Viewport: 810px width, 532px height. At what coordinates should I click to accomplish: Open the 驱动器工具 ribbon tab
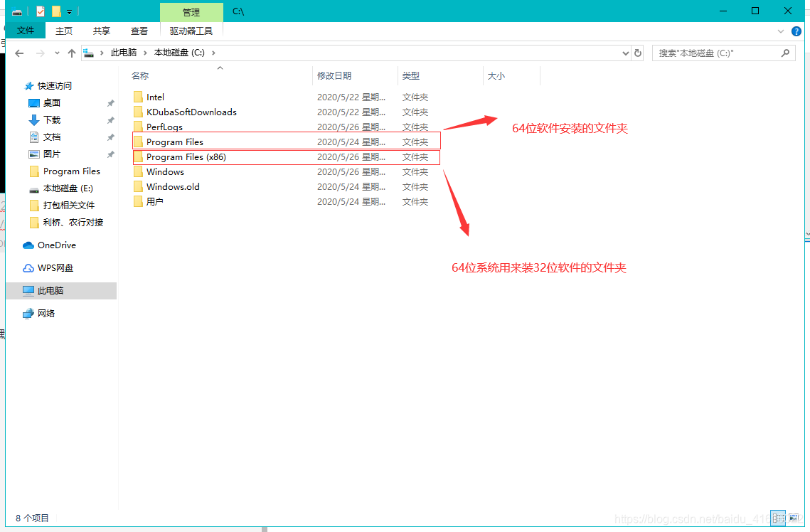pos(191,31)
